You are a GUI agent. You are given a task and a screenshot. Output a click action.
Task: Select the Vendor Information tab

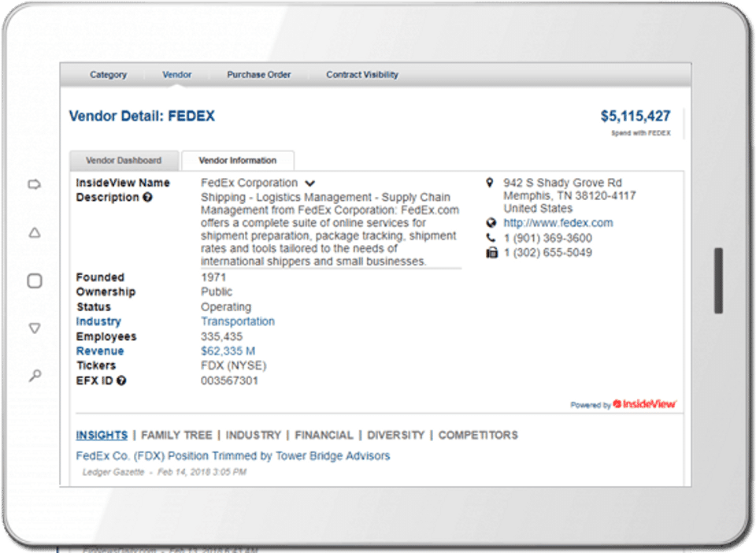[238, 161]
